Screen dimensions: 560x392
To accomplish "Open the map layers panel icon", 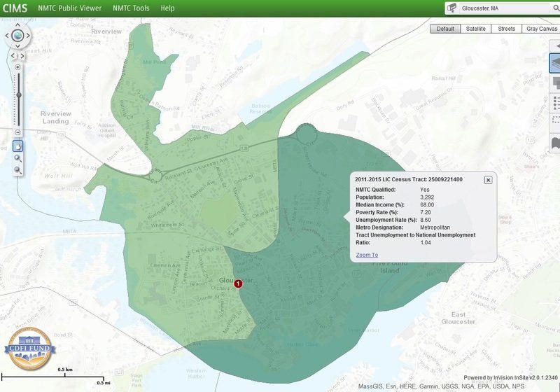I will [555, 64].
